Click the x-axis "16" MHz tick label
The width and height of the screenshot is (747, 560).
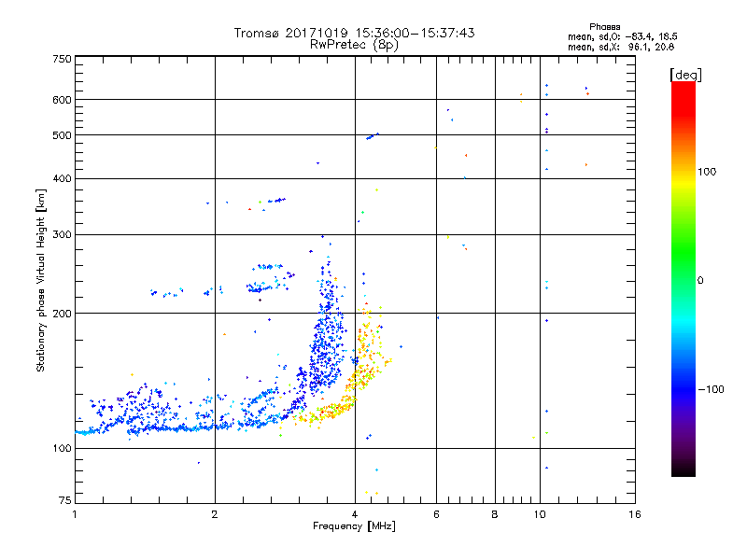click(x=635, y=514)
